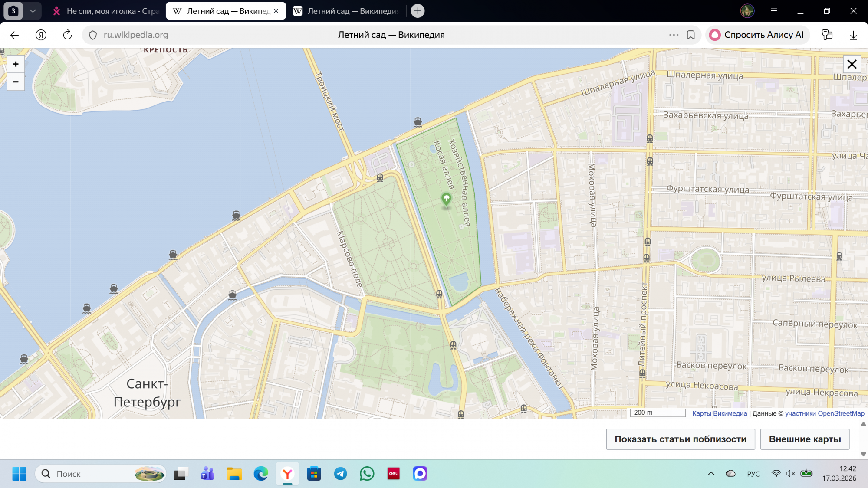Image resolution: width=868 pixels, height=488 pixels.
Task: Reload the page with refresh icon
Action: click(x=67, y=35)
